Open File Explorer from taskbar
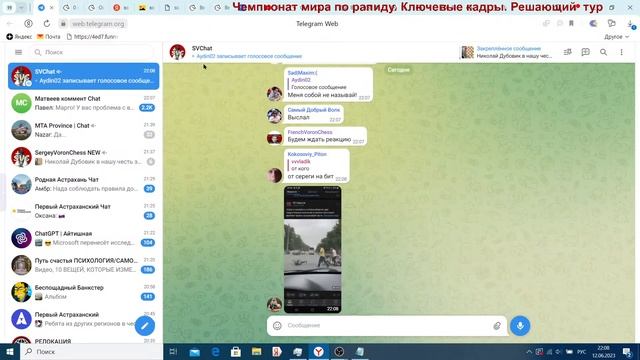The image size is (640, 360). click(x=256, y=351)
